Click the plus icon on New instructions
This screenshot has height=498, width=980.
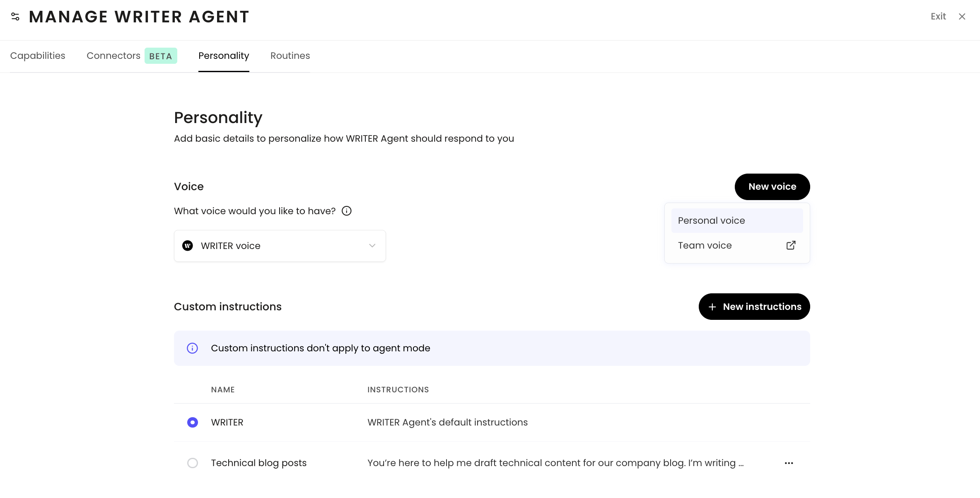[712, 307]
